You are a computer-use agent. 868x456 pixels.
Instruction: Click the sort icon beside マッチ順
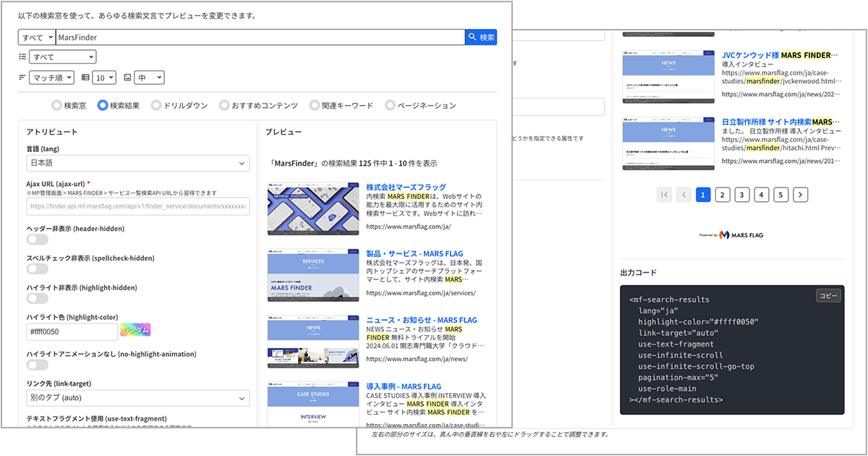click(22, 77)
